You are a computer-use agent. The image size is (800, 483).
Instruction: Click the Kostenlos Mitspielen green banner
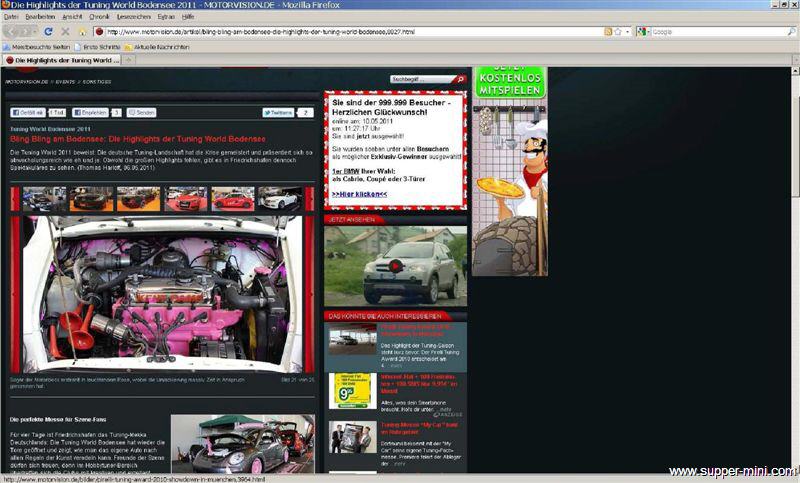pos(510,82)
